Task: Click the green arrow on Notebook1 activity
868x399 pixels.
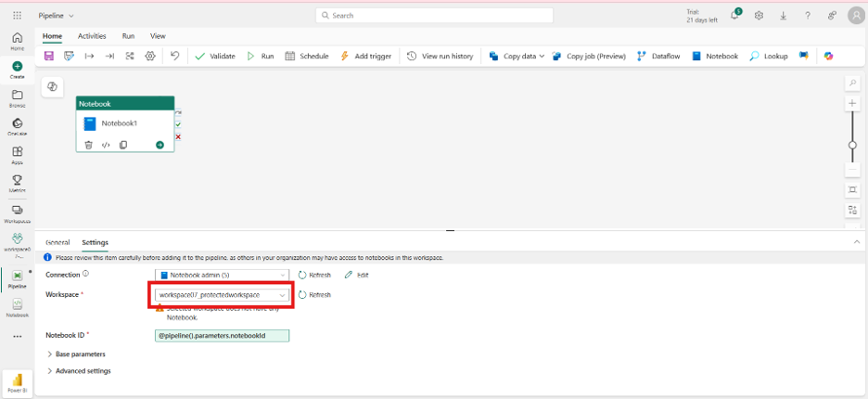Action: coord(160,145)
